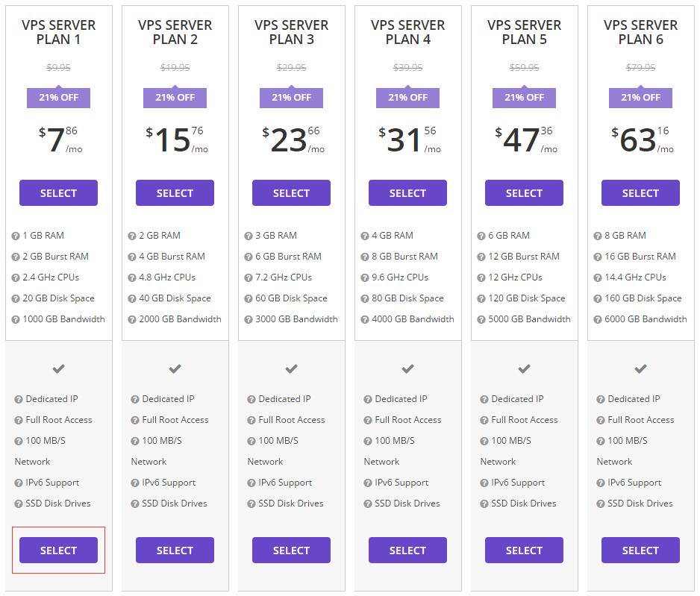Toggle checkmark above Plan 1 feature list

[58, 368]
